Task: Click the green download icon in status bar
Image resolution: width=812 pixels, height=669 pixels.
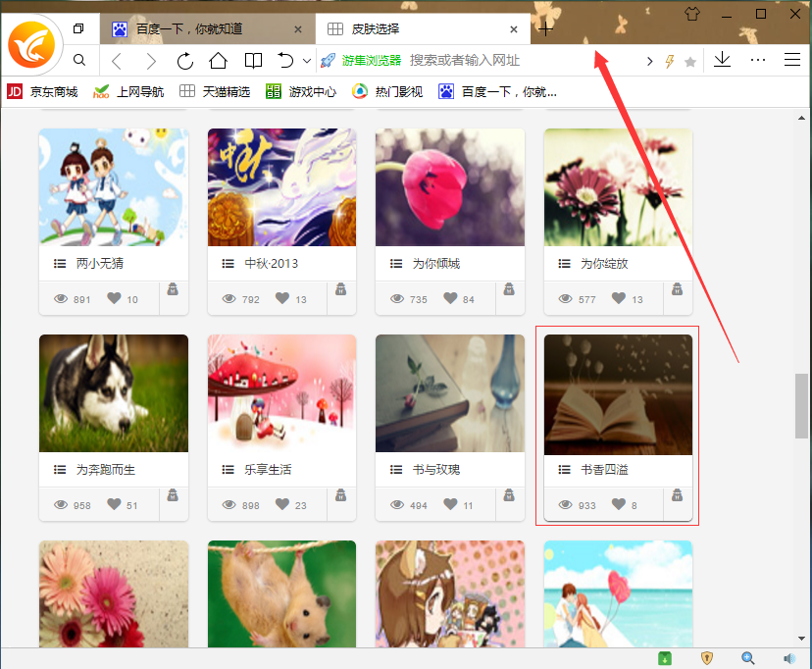Action: (x=665, y=658)
